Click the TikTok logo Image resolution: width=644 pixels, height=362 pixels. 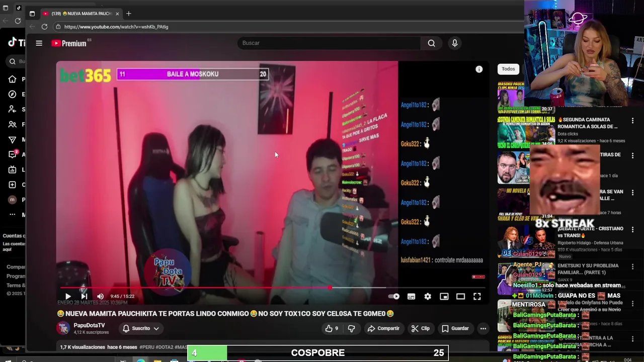pos(16,43)
